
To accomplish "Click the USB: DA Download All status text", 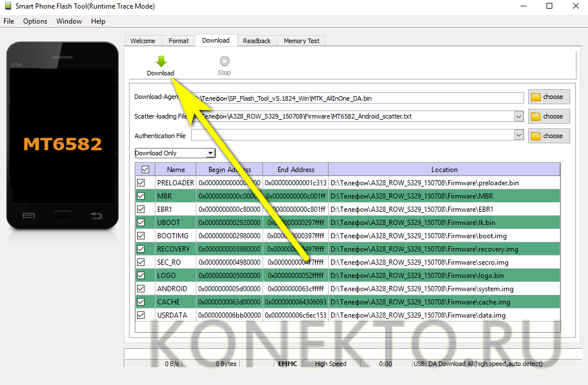I will [x=478, y=364].
